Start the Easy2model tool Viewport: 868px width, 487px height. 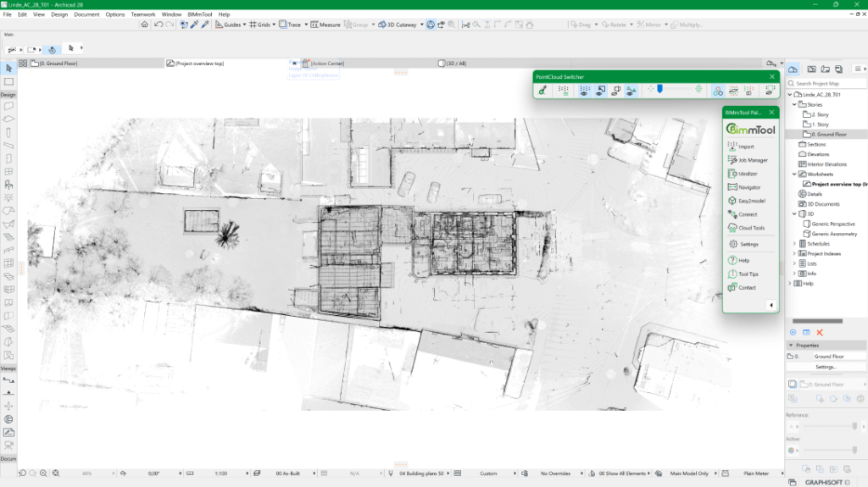coord(749,201)
